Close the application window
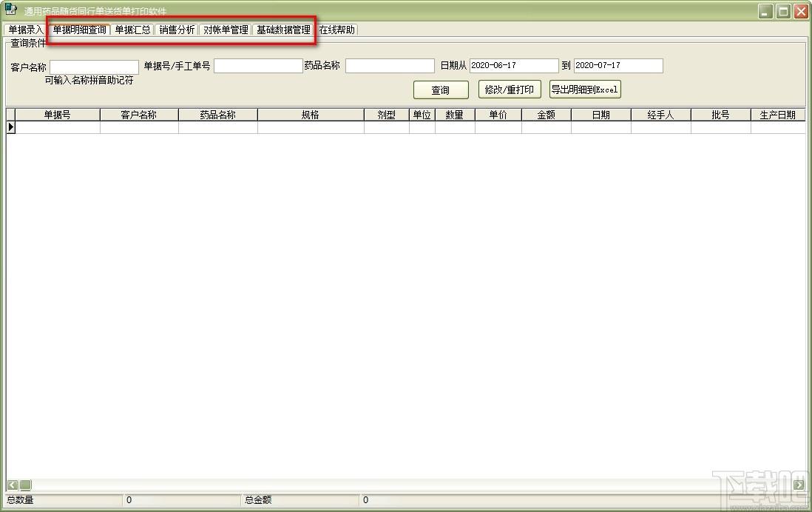Screen dimensions: 812x512 pos(801,11)
